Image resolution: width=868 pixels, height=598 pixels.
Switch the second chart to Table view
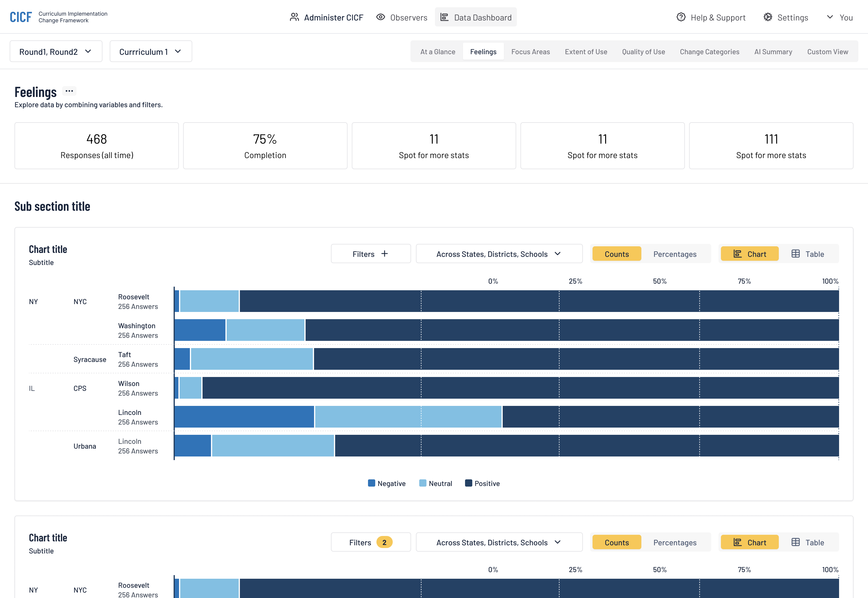tap(808, 543)
